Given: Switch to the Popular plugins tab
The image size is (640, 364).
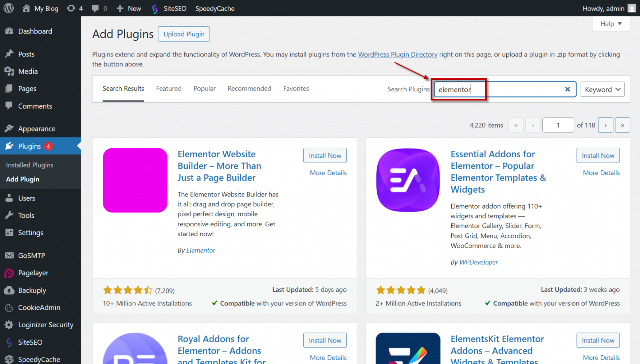Looking at the screenshot, I should [x=204, y=88].
